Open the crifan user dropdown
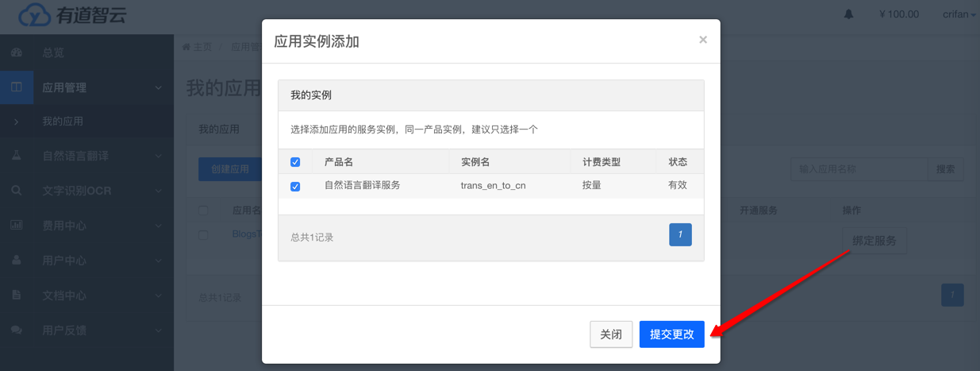The height and width of the screenshot is (371, 980). 959,14
